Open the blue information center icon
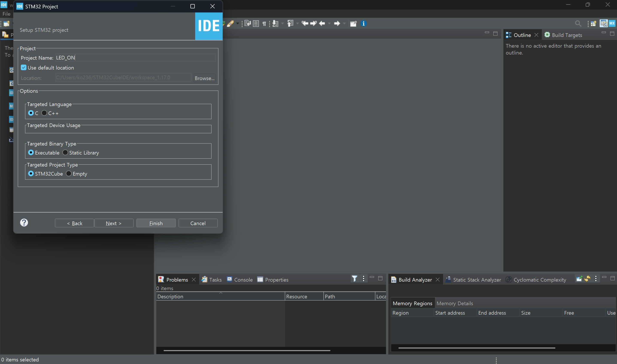The height and width of the screenshot is (364, 617). [364, 24]
